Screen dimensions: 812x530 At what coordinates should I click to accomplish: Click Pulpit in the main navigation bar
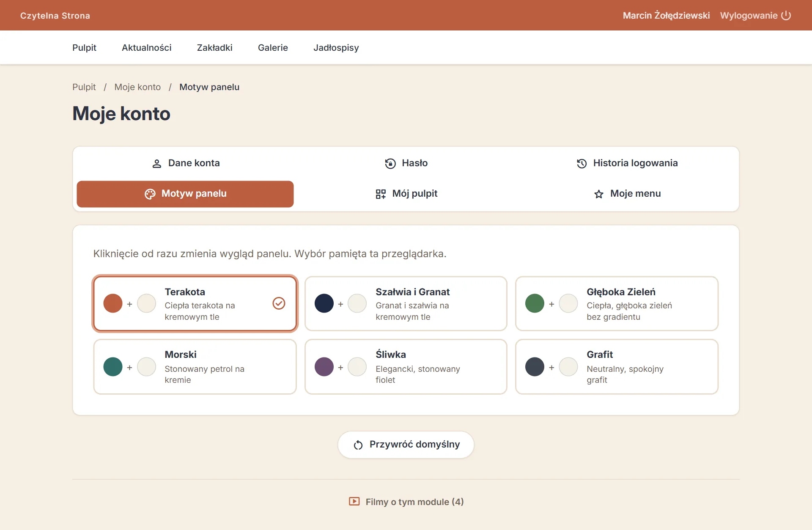point(84,48)
